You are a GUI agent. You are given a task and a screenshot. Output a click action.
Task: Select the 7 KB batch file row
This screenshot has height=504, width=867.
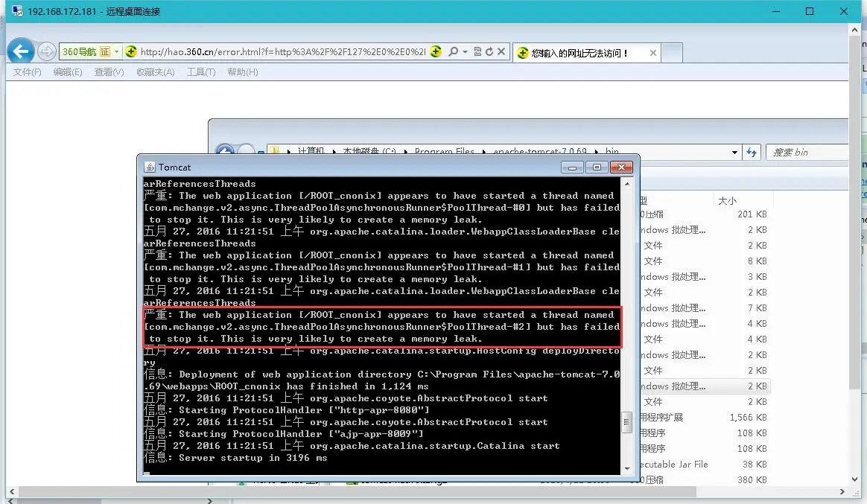(705, 307)
